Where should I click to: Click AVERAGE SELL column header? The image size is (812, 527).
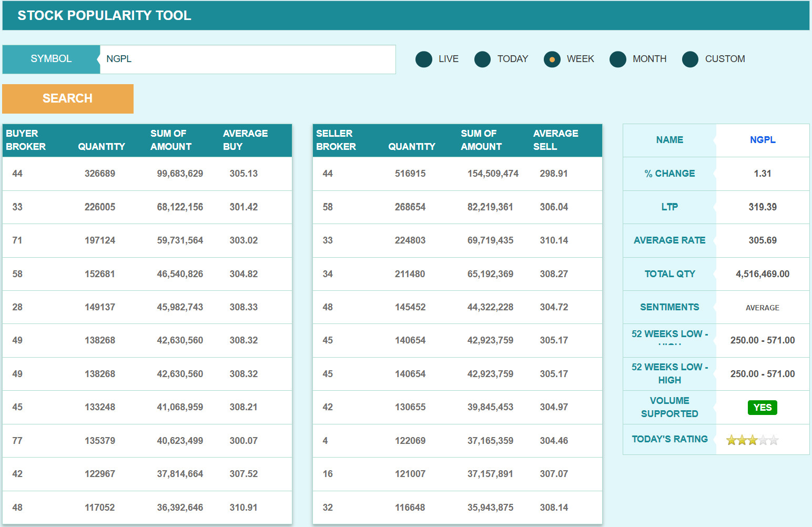[555, 140]
